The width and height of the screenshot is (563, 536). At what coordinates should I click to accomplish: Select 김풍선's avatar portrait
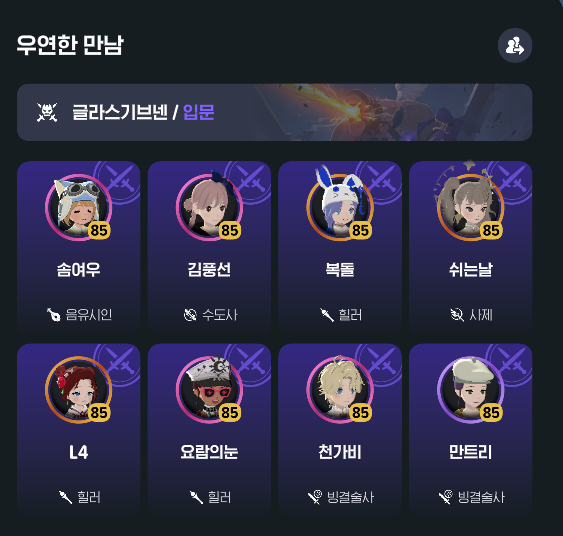(209, 207)
